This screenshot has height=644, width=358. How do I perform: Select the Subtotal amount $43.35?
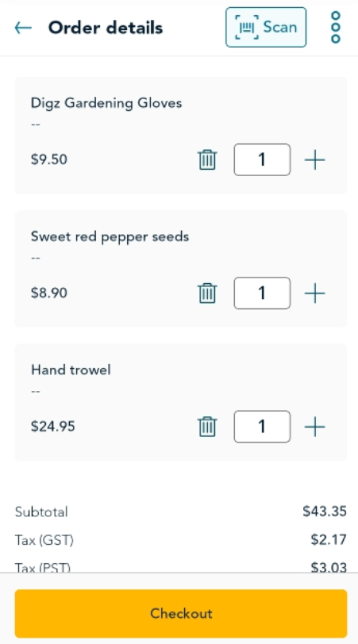[x=325, y=512]
